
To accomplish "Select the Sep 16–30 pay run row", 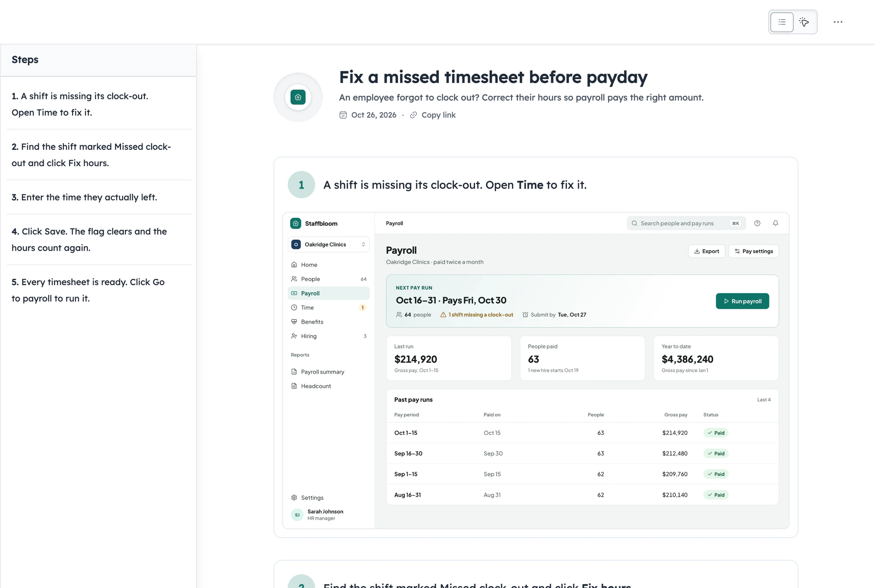I will point(582,453).
